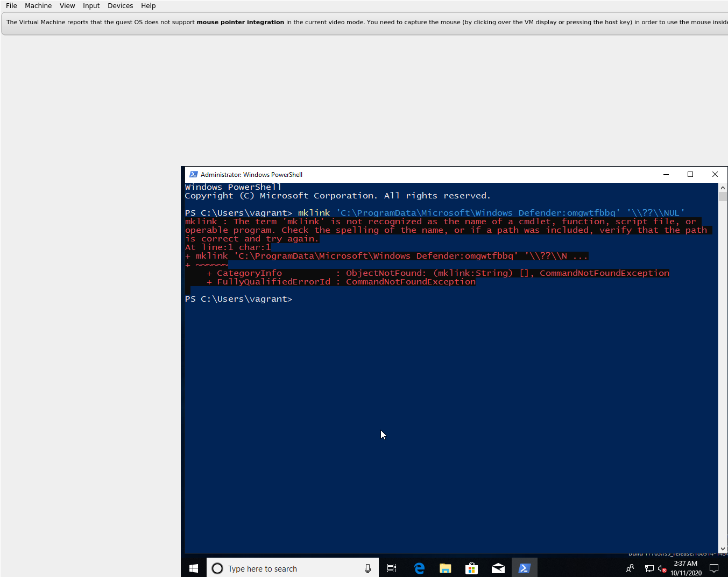728x577 pixels.
Task: Open the Machine menu
Action: (x=38, y=5)
